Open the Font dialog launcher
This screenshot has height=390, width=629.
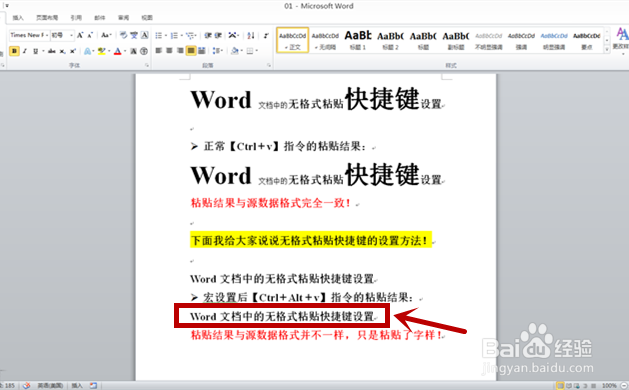(x=147, y=65)
